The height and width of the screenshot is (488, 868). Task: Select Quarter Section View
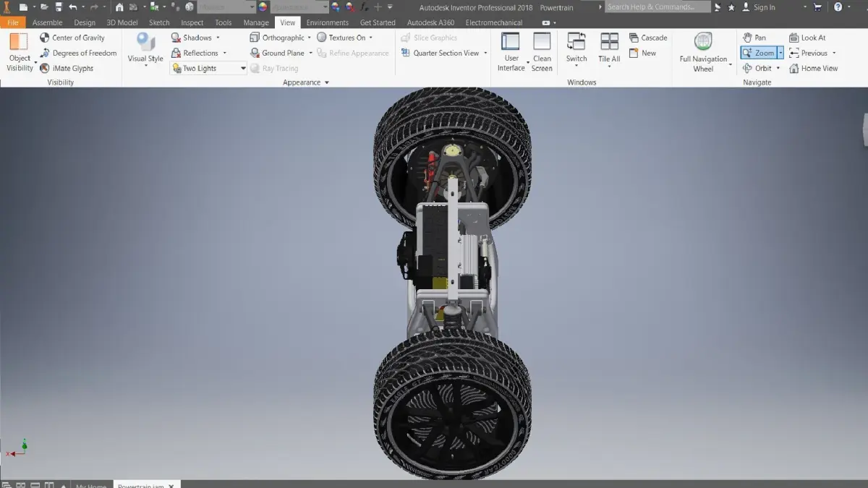click(440, 53)
